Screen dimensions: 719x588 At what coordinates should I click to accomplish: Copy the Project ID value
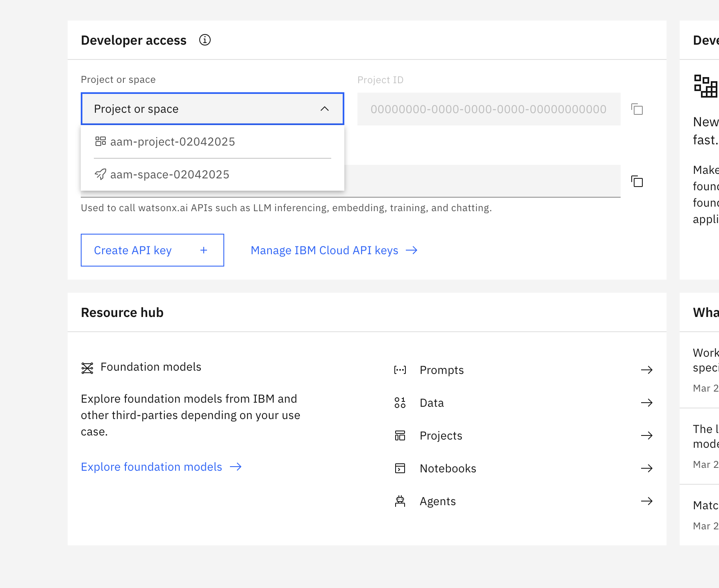(x=637, y=109)
